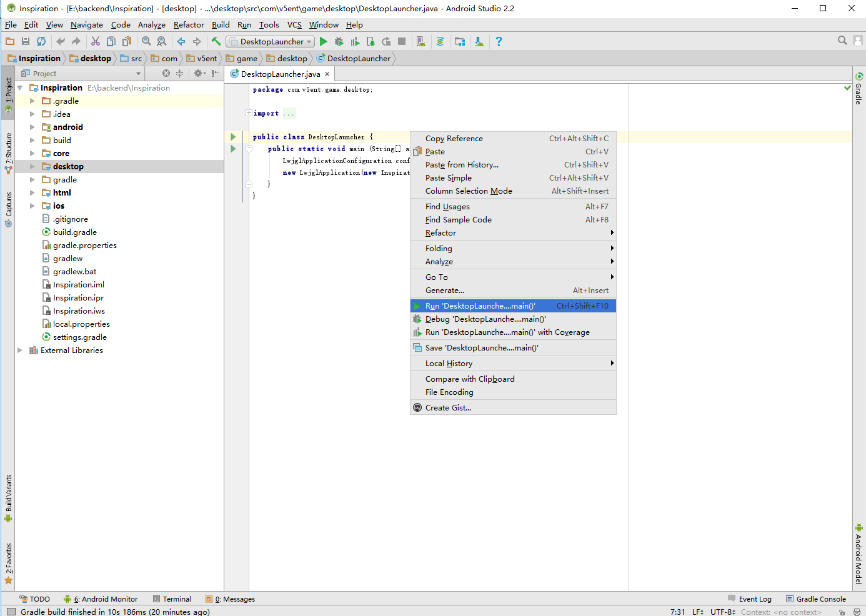The image size is (866, 616).
Task: Select local.properties file in tree
Action: point(81,324)
